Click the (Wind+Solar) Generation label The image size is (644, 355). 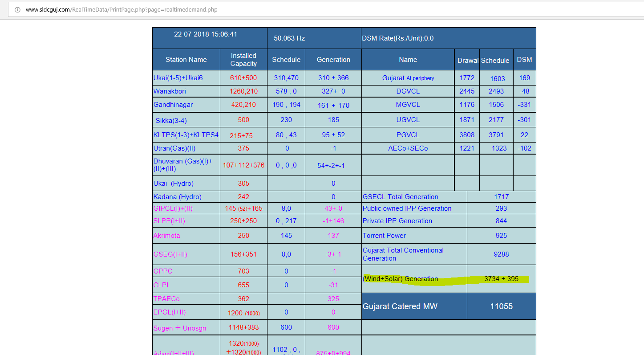pyautogui.click(x=401, y=279)
